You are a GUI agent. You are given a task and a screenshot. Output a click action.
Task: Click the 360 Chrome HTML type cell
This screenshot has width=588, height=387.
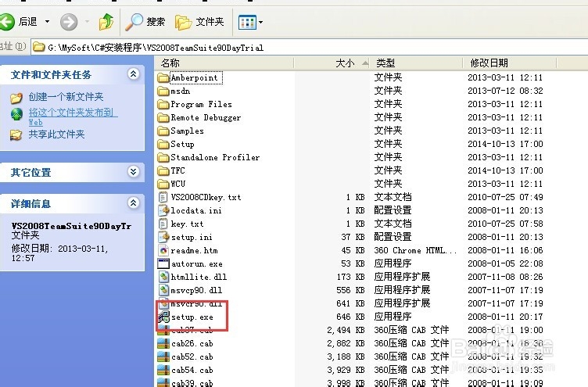[x=415, y=250]
